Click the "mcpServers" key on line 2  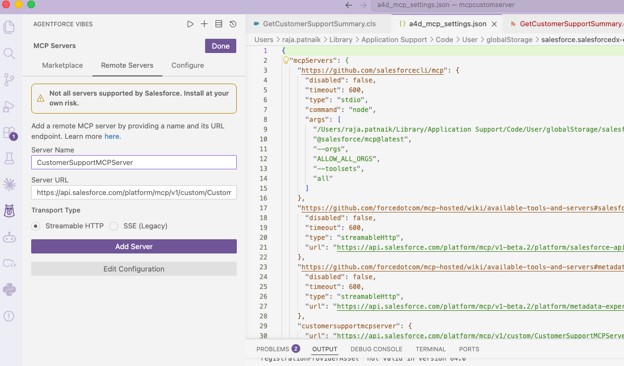[313, 60]
